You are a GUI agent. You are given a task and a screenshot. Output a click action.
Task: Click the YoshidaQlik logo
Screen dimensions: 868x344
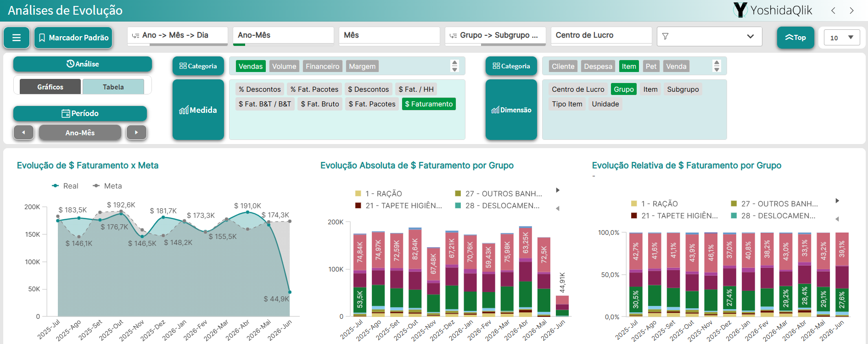(773, 10)
